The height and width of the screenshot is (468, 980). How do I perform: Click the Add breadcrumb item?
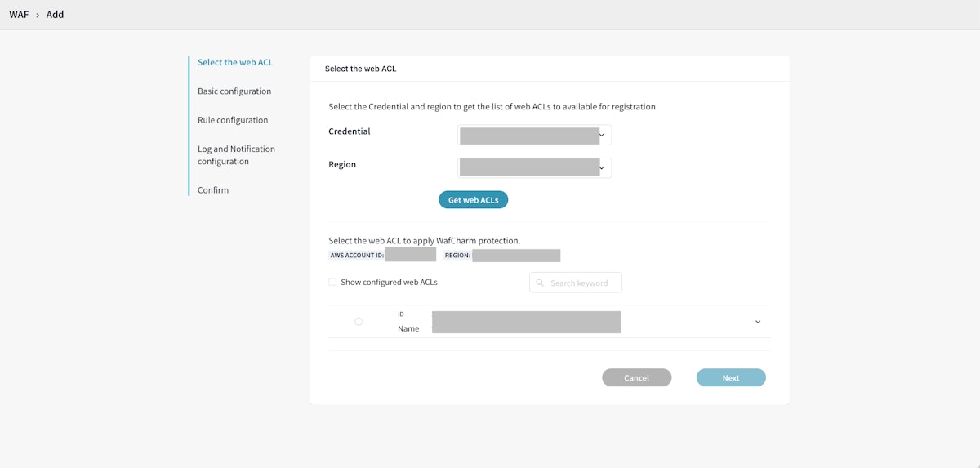[x=55, y=15]
